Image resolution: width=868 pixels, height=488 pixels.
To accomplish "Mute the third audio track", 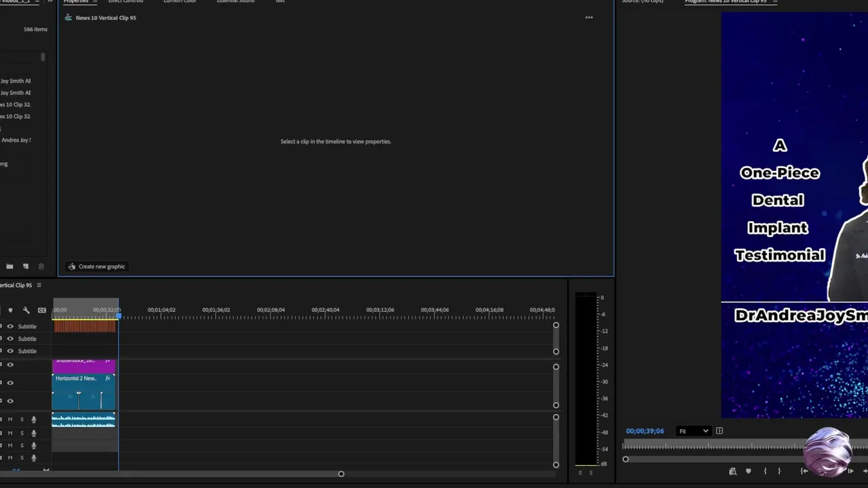I will tap(10, 445).
